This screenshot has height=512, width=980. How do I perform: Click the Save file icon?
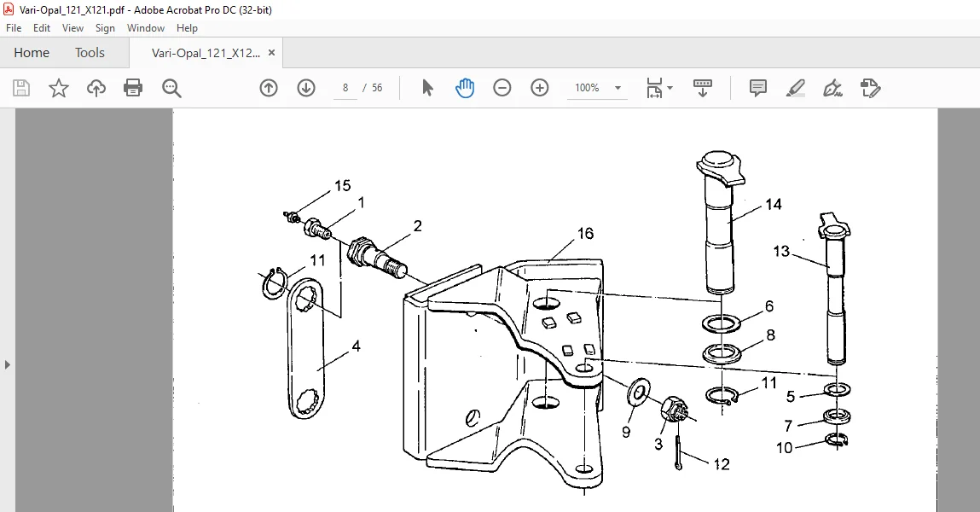pos(21,88)
